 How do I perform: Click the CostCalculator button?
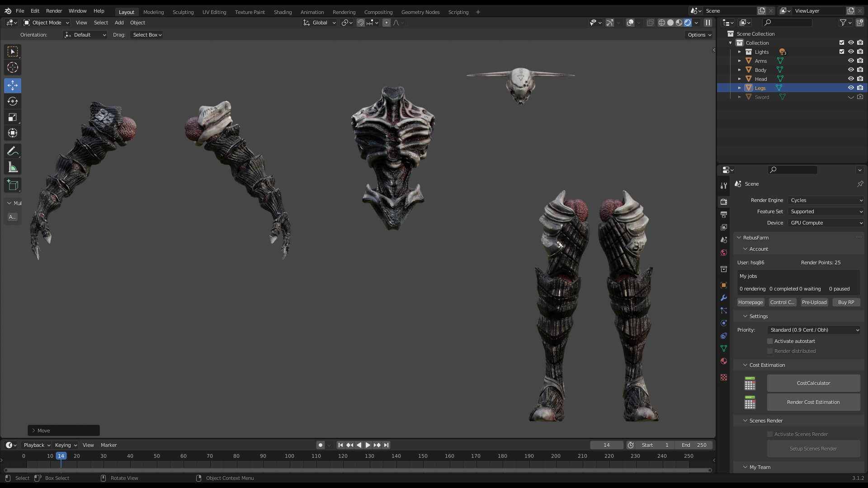pos(813,383)
